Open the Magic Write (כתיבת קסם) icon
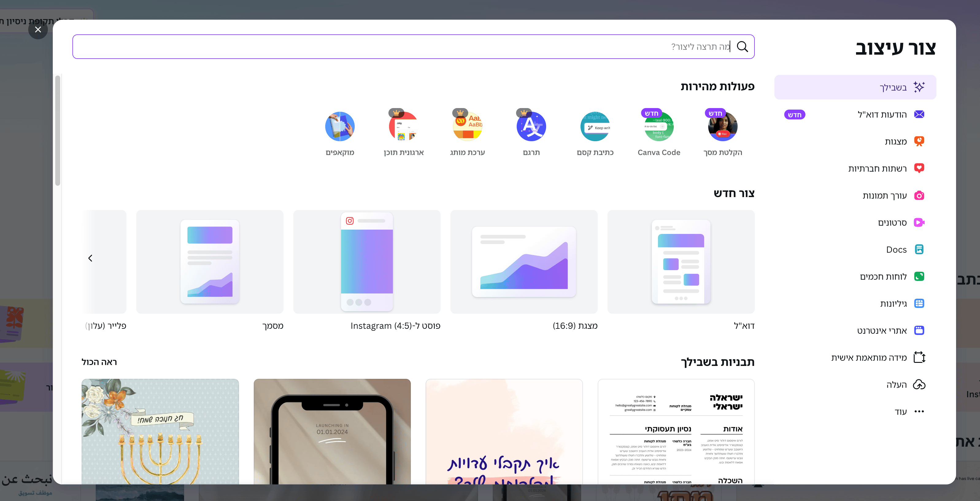Image resolution: width=980 pixels, height=501 pixels. coord(595,126)
